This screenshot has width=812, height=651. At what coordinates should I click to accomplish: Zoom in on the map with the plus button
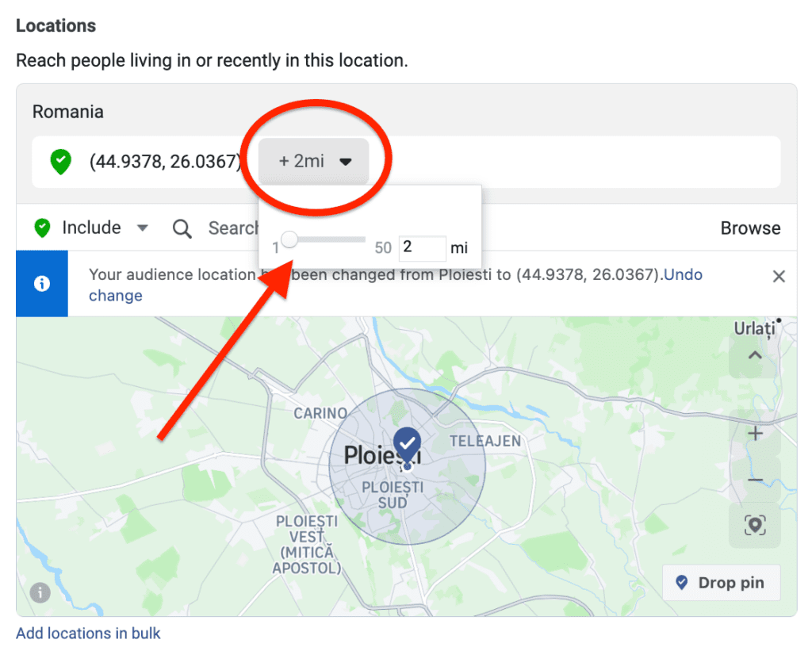coord(755,433)
